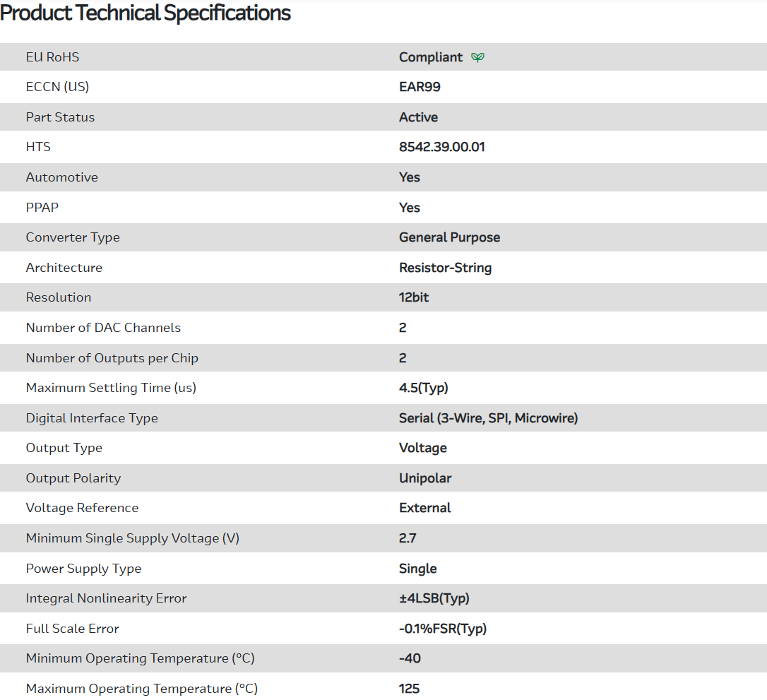Image resolution: width=767 pixels, height=700 pixels.
Task: Click the Maximum Operating Temperature label
Action: (142, 689)
